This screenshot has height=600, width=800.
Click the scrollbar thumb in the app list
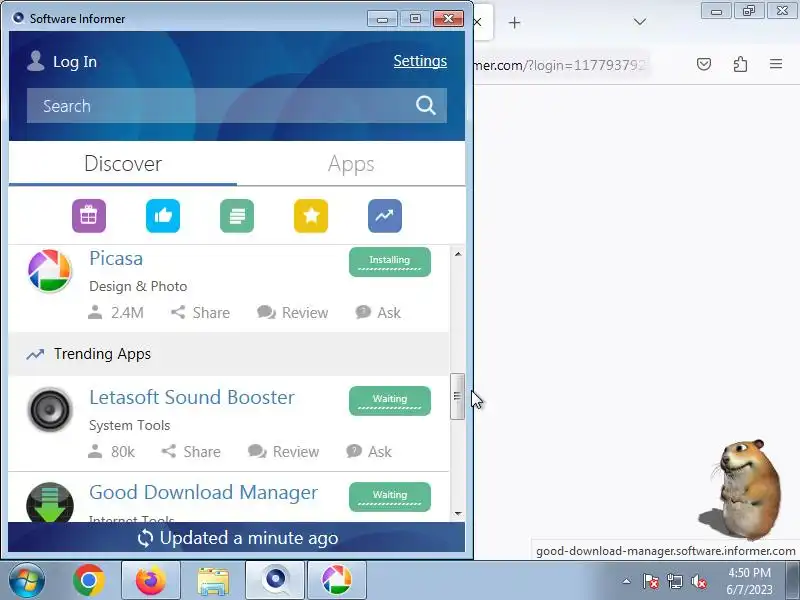pyautogui.click(x=457, y=396)
